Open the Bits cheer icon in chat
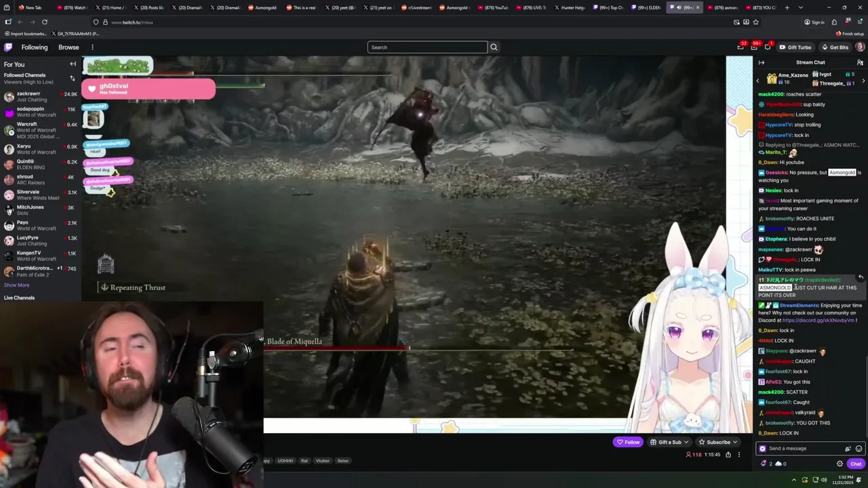 848,449
